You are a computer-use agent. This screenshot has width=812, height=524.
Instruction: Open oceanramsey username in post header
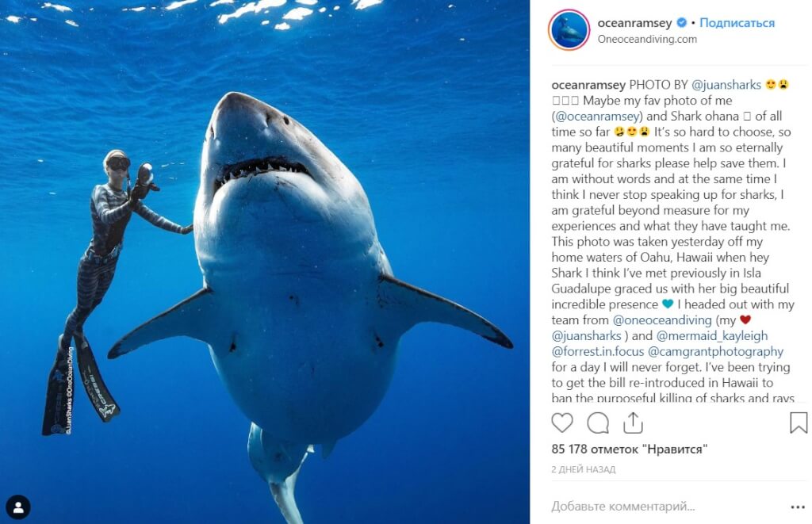pos(634,23)
